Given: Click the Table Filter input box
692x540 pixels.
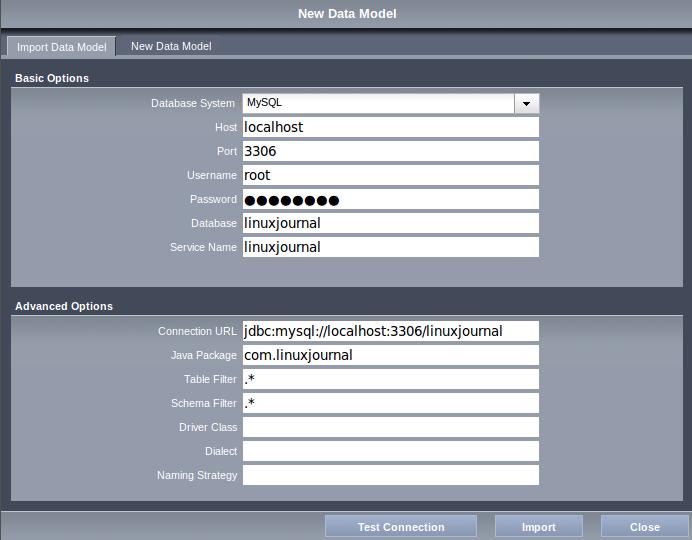Looking at the screenshot, I should (390, 379).
